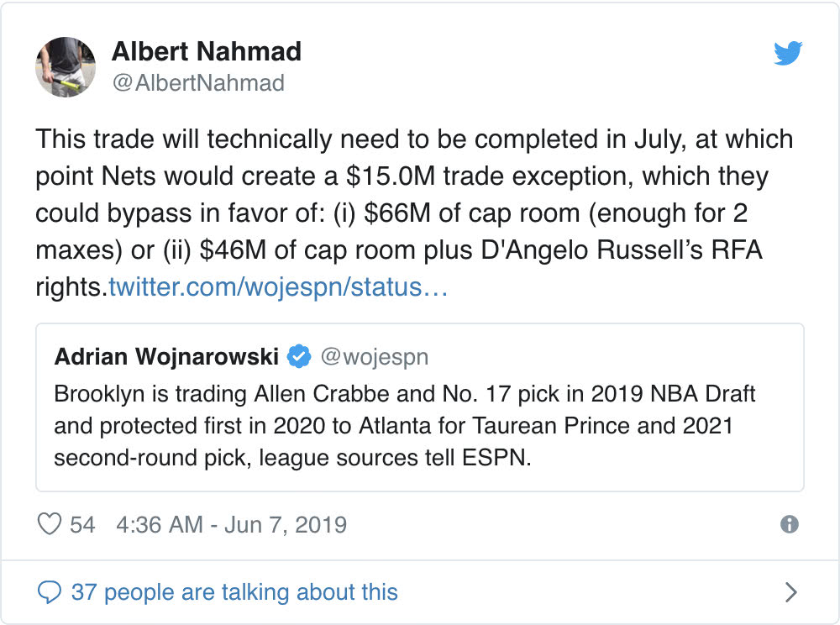Screen dimensions: 840x625
Task: Click the 54 likes count
Action: (x=82, y=525)
